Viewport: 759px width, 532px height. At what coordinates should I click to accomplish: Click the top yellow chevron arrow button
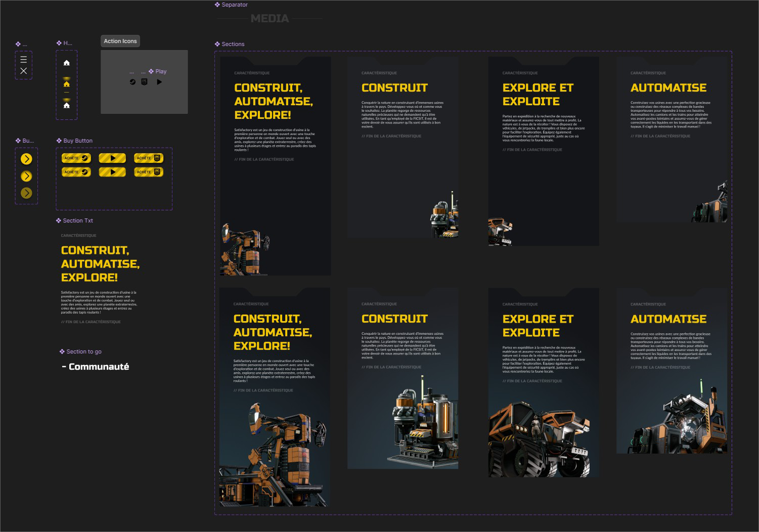pyautogui.click(x=26, y=159)
